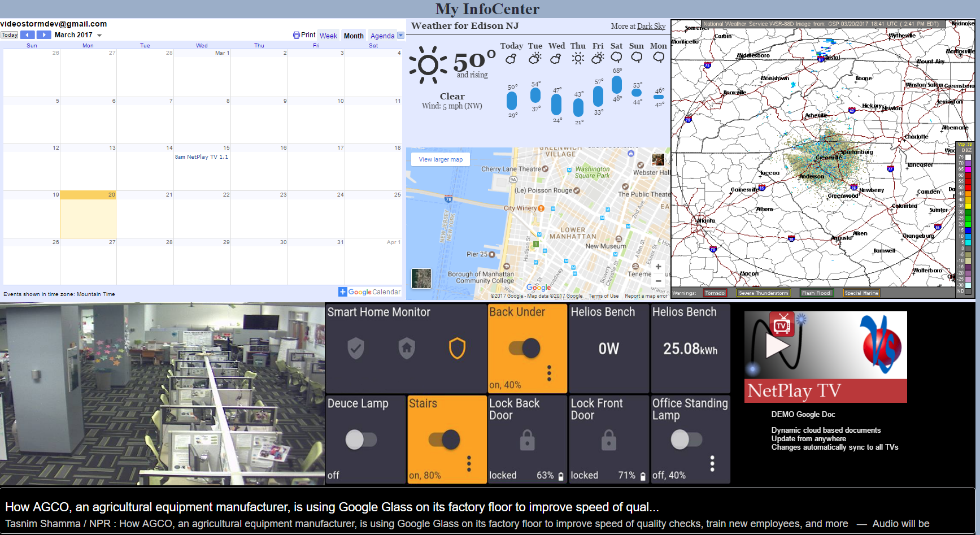Switch calendar to Week view
The width and height of the screenshot is (980, 535).
click(x=329, y=36)
